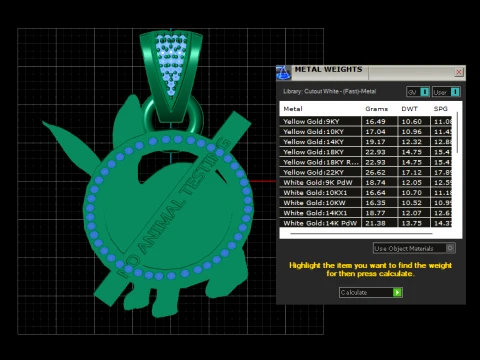Toggle the GV switch
Screen dimensions: 480x360
click(x=418, y=92)
